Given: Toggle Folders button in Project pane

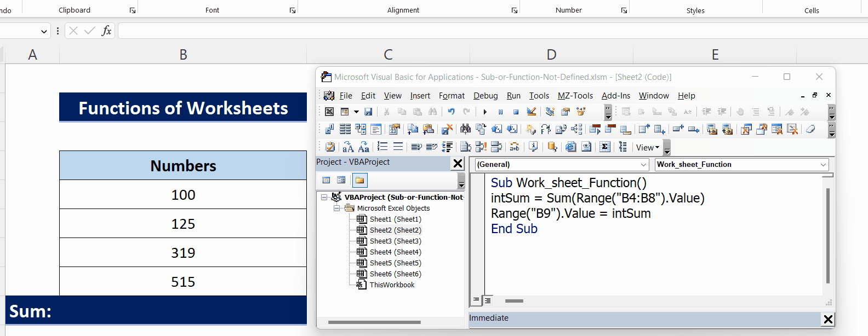Looking at the screenshot, I should click(x=359, y=180).
